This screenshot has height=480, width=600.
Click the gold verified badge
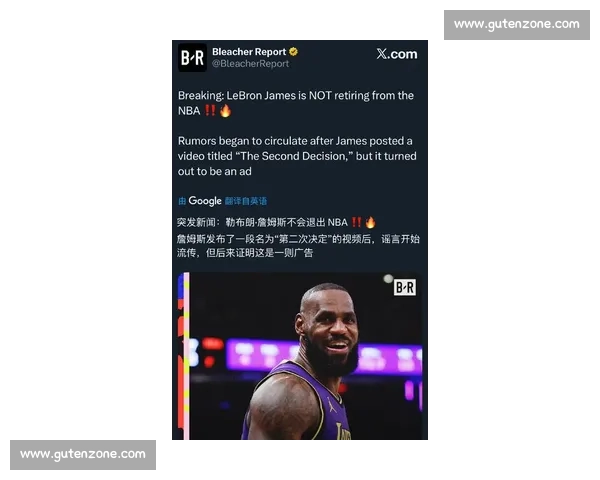click(294, 52)
